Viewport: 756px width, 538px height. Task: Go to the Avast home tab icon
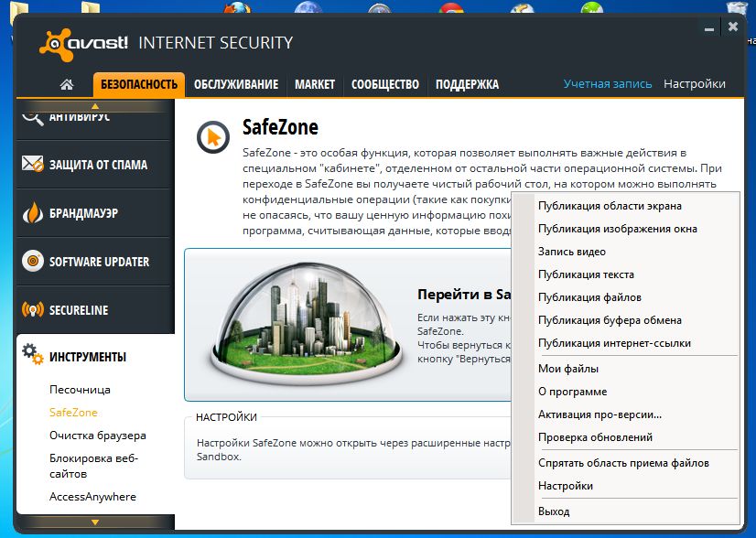point(67,85)
